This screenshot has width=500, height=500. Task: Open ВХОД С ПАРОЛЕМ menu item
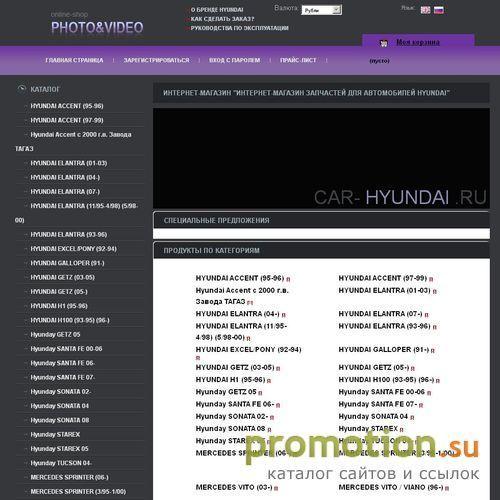click(x=234, y=60)
